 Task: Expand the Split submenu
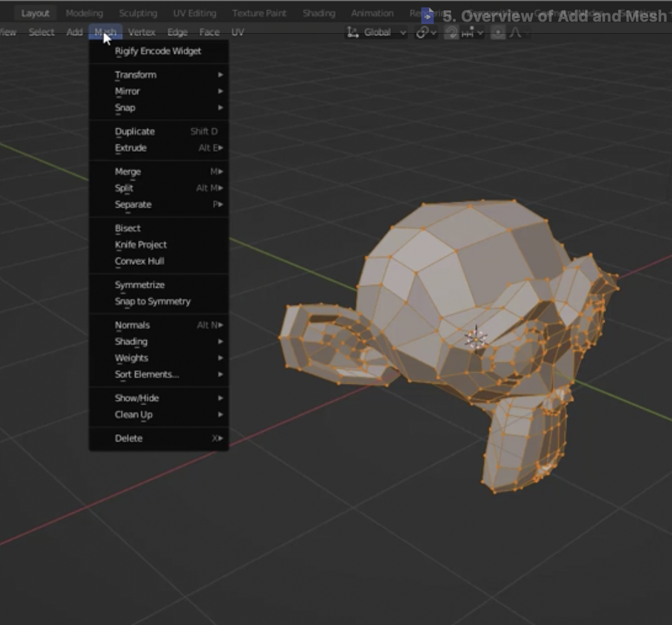coord(158,188)
